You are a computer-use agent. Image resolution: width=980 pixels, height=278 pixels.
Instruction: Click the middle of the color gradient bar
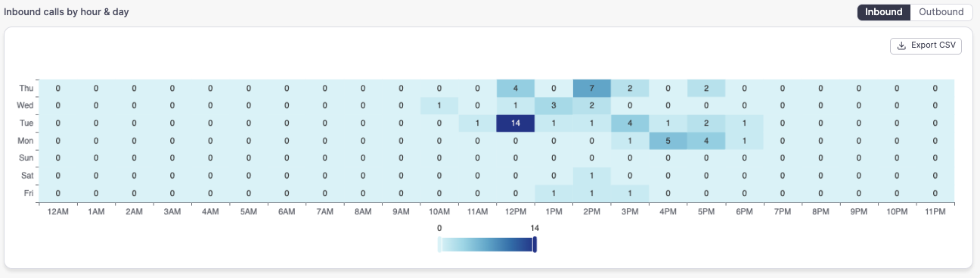487,244
